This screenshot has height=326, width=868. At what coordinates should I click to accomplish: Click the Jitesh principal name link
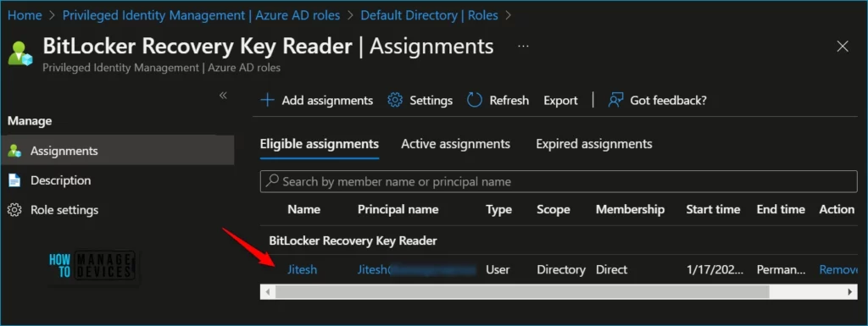(417, 269)
